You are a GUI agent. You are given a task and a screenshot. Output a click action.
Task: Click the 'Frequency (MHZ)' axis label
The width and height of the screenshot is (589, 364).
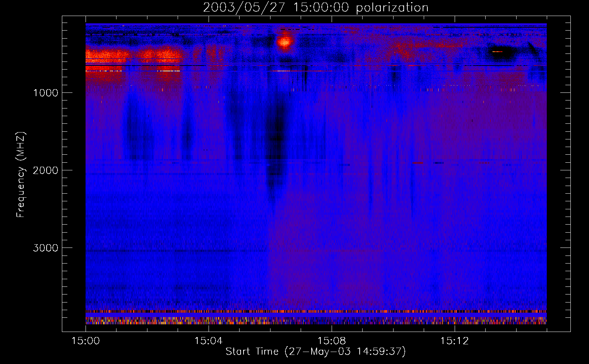point(21,175)
